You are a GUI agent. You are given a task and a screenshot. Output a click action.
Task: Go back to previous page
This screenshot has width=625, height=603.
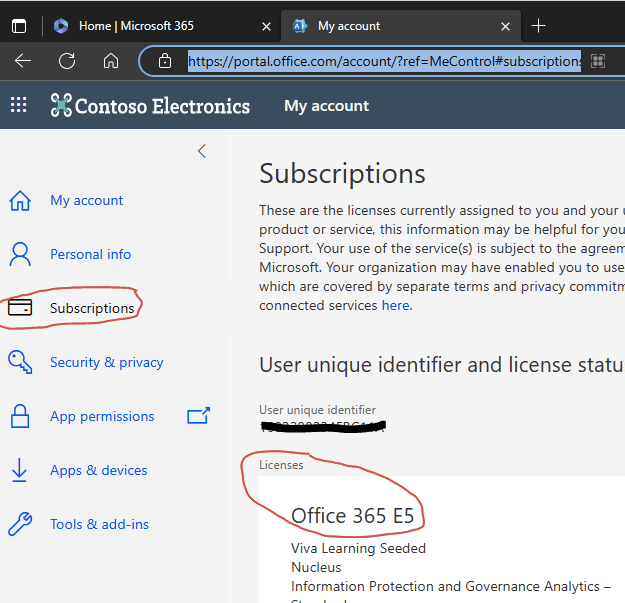(x=23, y=61)
